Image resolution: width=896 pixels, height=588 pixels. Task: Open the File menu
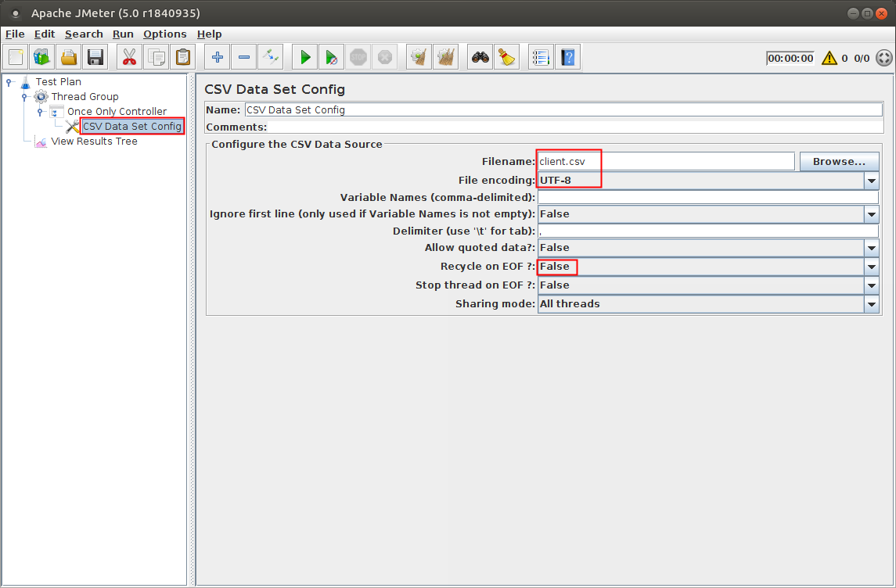pyautogui.click(x=15, y=34)
